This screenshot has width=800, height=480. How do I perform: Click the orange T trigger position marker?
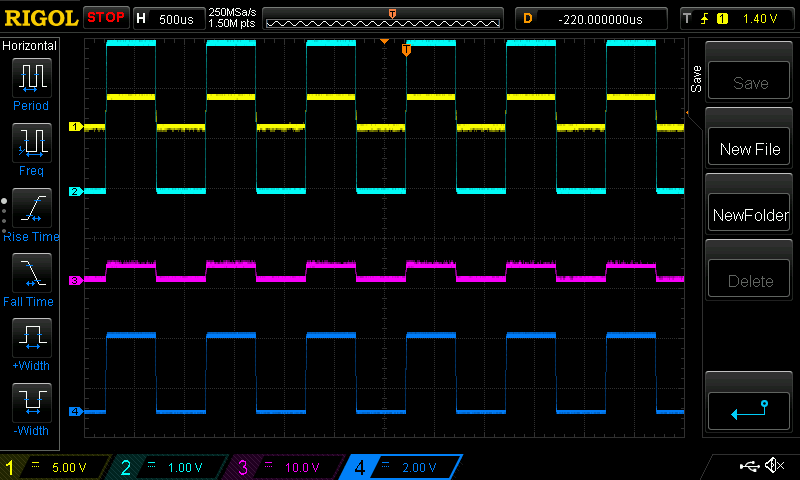point(406,49)
